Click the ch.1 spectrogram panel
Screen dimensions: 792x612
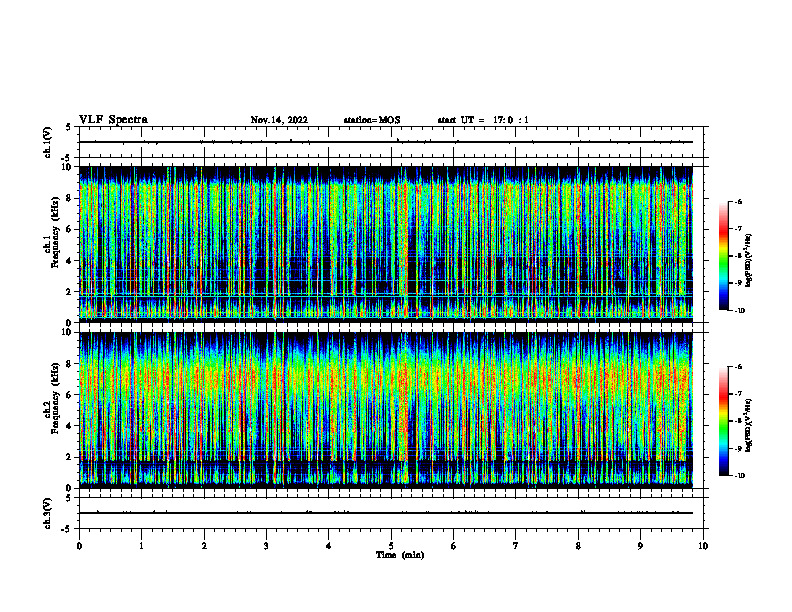pyautogui.click(x=386, y=244)
